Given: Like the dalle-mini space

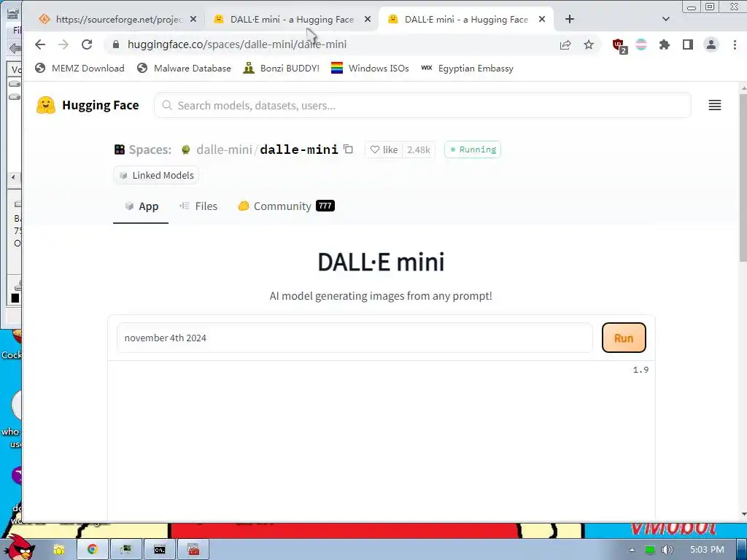Looking at the screenshot, I should 384,149.
